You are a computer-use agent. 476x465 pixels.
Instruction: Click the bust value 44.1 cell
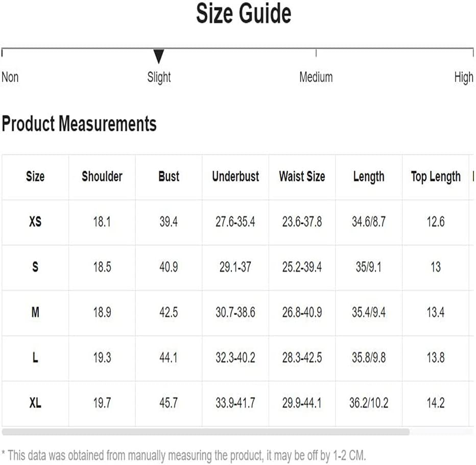169,358
